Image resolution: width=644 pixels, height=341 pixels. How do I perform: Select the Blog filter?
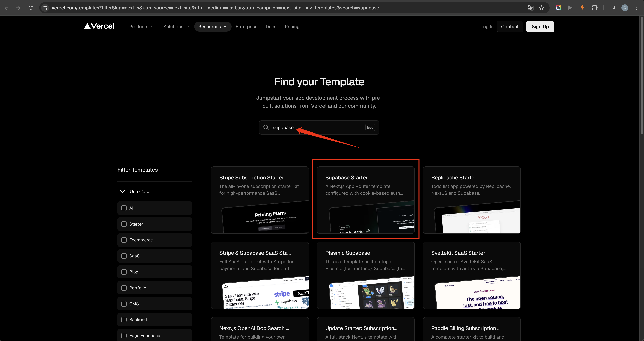(x=124, y=272)
